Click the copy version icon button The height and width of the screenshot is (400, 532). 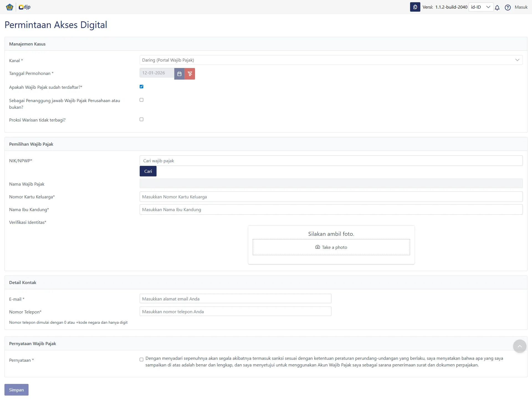point(415,7)
